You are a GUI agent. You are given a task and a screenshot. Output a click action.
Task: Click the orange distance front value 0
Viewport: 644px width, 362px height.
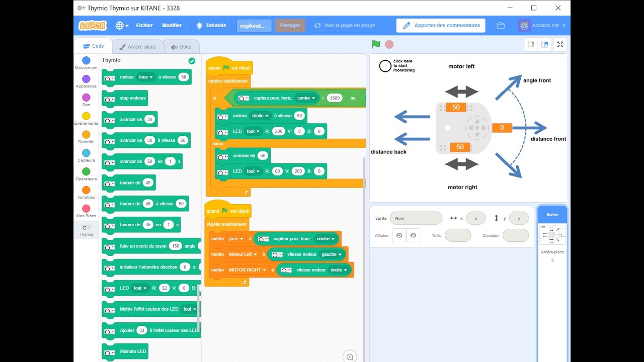click(x=502, y=128)
